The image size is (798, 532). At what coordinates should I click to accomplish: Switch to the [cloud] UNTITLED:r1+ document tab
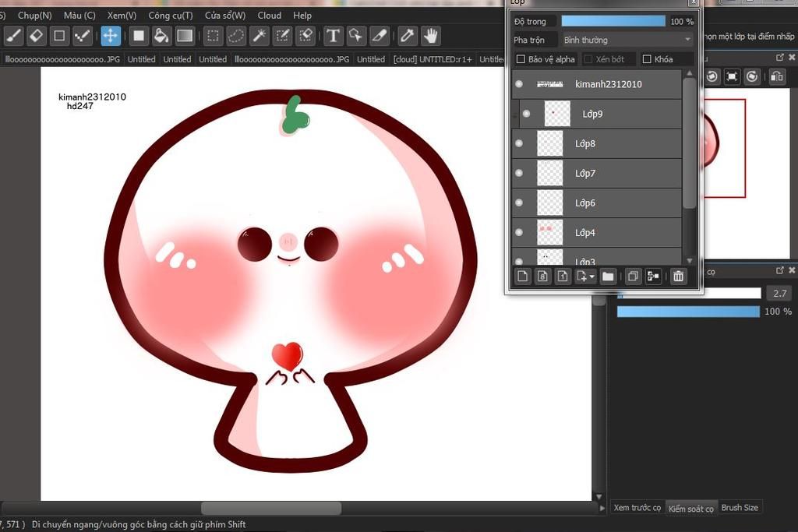433,59
